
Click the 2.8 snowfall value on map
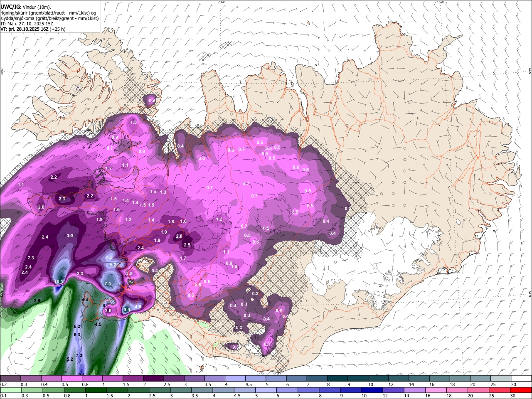coord(179,236)
